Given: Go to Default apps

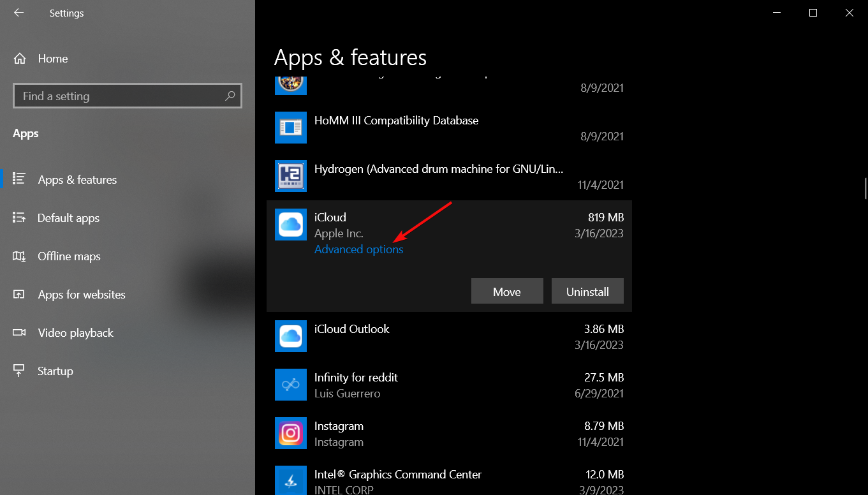Looking at the screenshot, I should point(69,218).
